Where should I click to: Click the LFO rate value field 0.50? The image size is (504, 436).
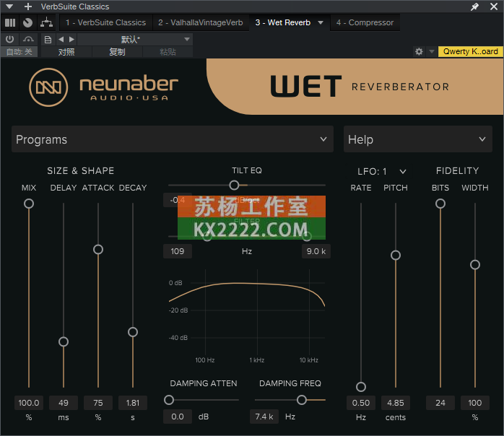(361, 403)
